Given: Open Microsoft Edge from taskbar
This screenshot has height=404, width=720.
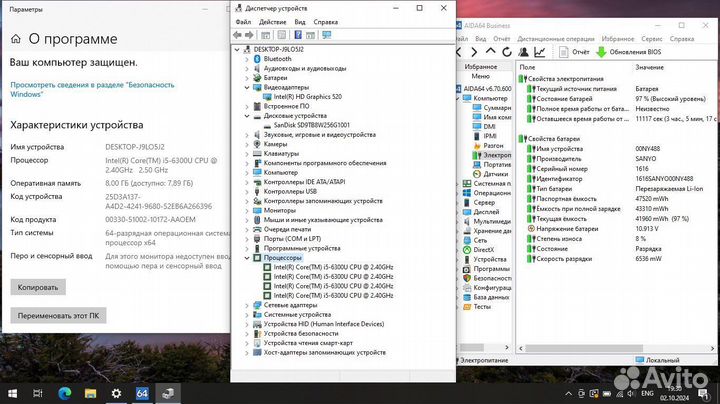Looking at the screenshot, I should (65, 393).
